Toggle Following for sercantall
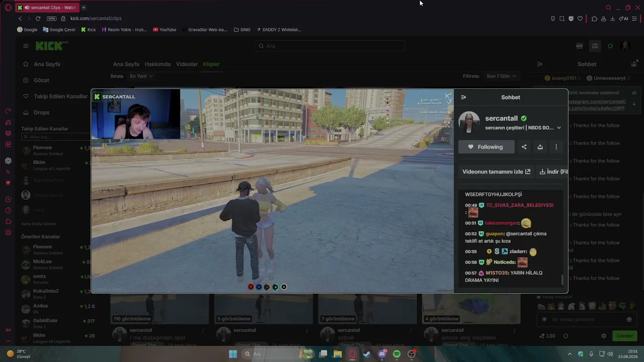Viewport: 644px width, 362px height. (x=487, y=147)
